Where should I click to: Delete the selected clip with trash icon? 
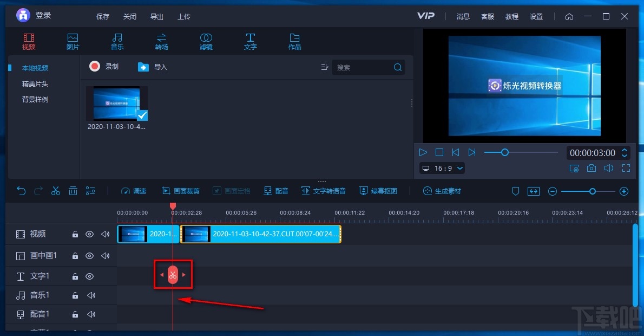[73, 191]
